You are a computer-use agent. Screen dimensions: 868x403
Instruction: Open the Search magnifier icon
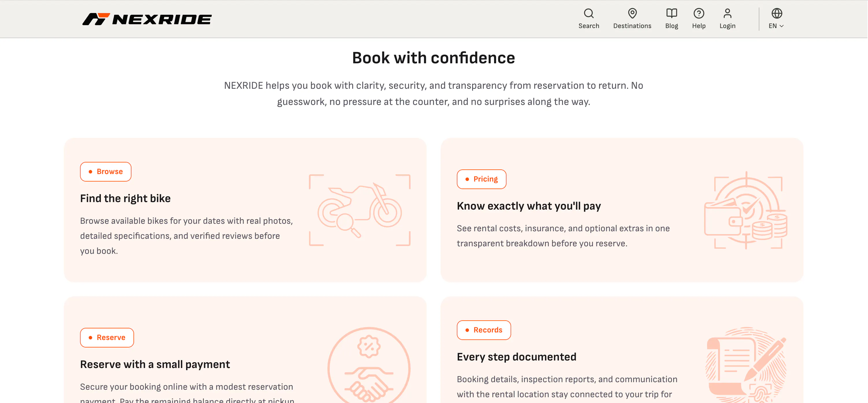[589, 14]
